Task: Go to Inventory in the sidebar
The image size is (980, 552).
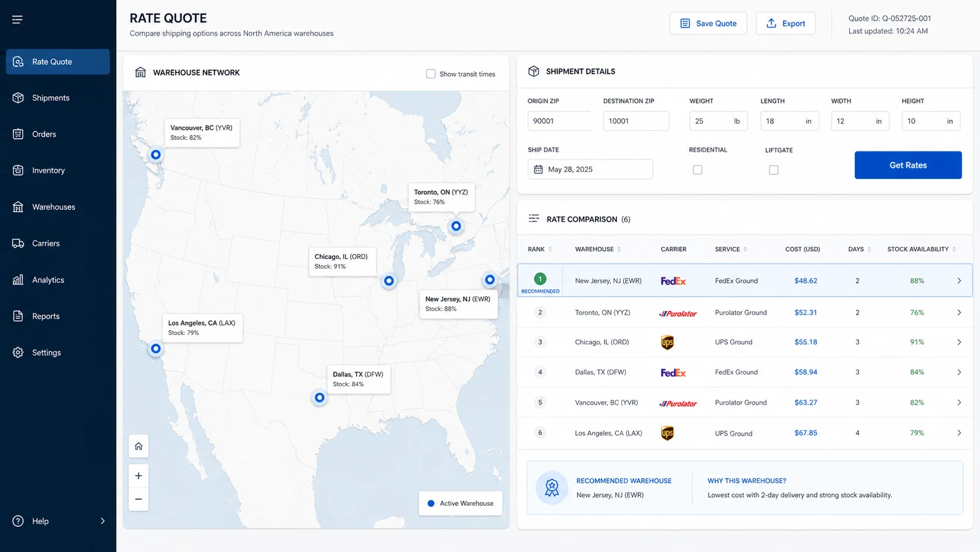Action: tap(57, 171)
